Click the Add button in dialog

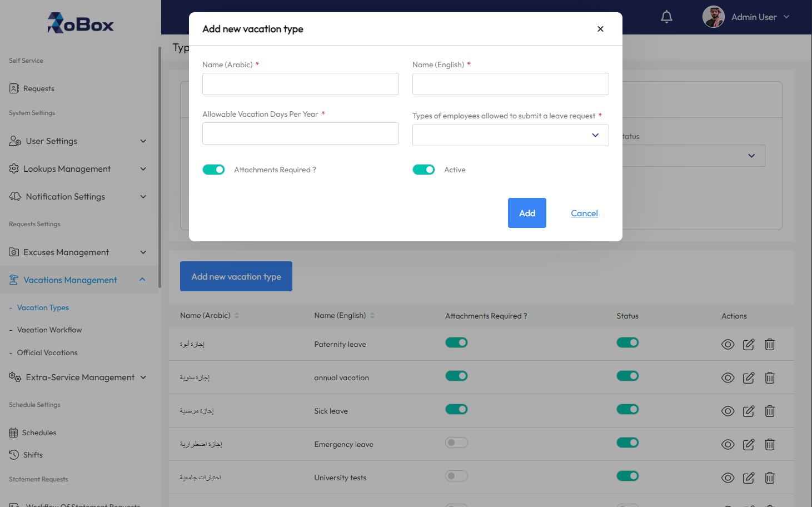[527, 213]
